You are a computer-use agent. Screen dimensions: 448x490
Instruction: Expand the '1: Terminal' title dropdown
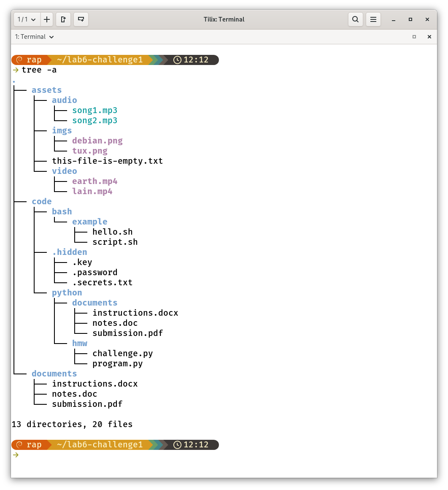click(x=35, y=37)
